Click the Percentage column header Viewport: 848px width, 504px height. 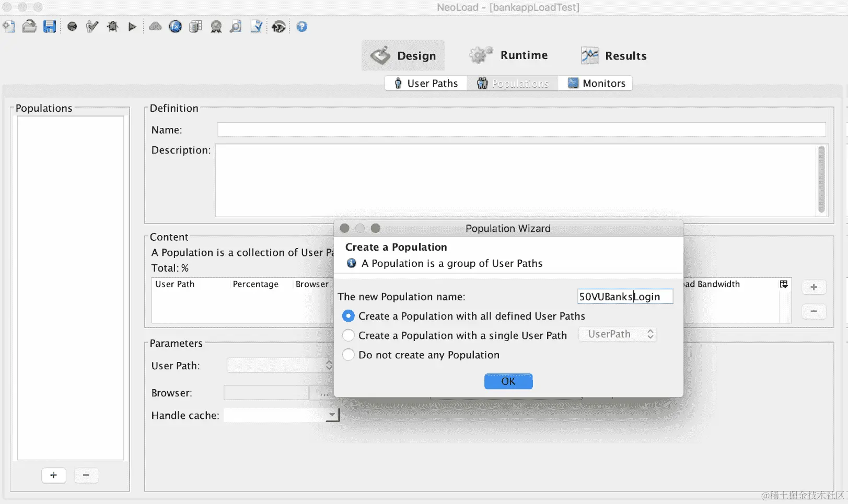255,284
